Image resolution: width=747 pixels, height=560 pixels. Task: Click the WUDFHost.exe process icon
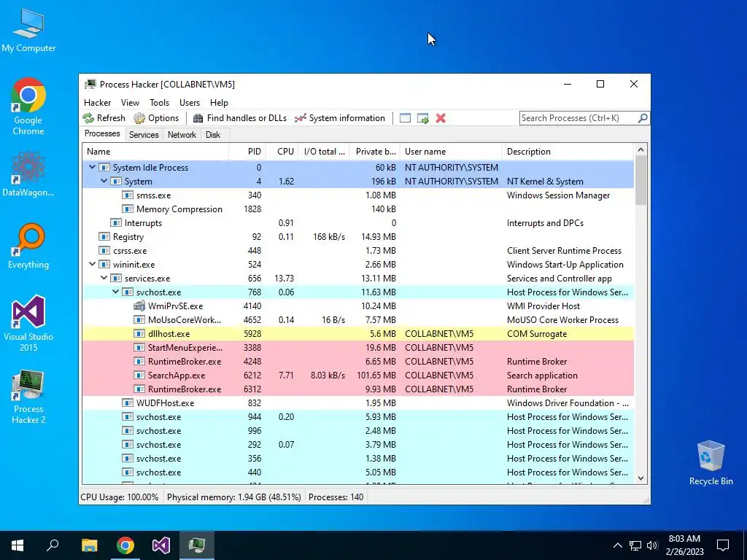click(x=127, y=402)
